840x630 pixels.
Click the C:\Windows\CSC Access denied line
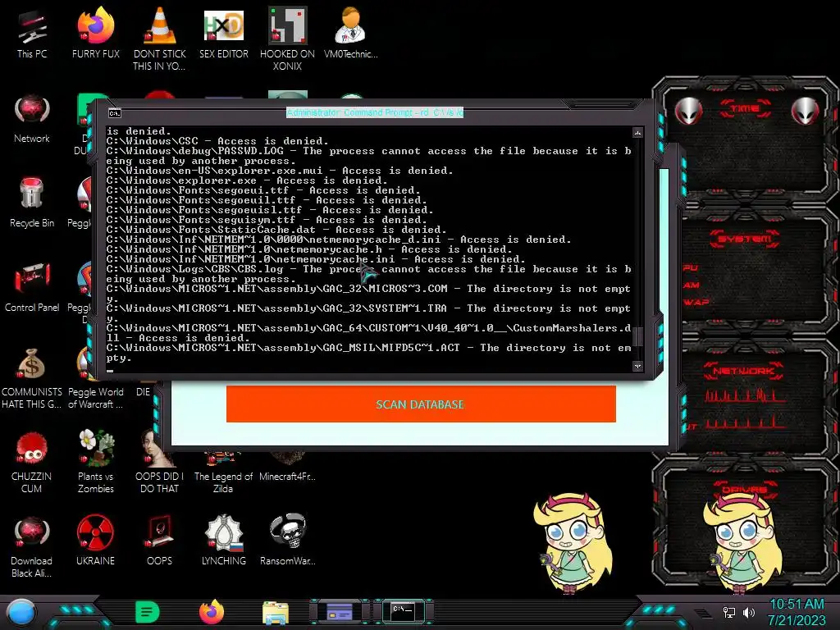217,141
